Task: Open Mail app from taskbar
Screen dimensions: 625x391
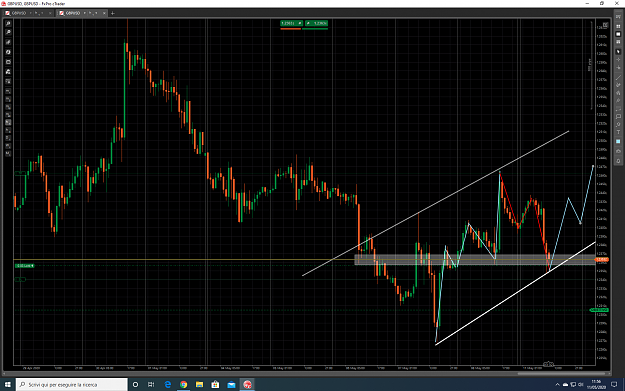Action: pos(231,385)
